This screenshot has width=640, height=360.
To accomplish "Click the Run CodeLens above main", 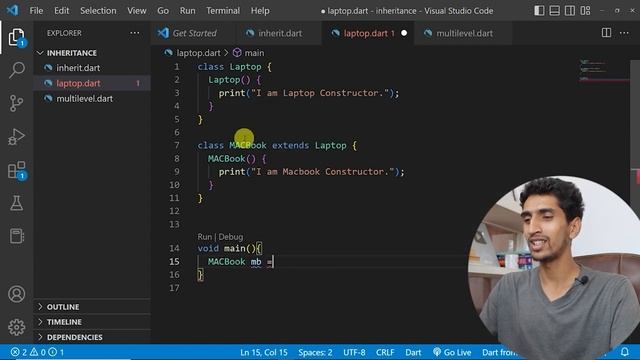I will [204, 237].
